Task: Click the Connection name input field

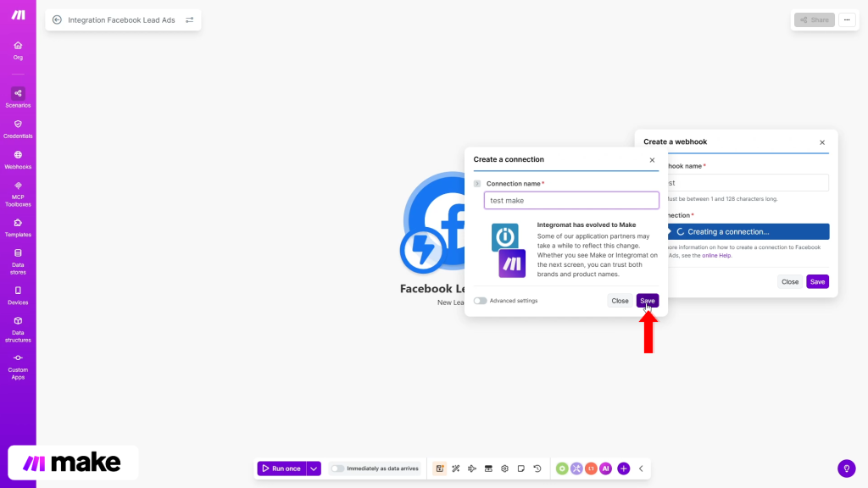Action: pyautogui.click(x=571, y=200)
